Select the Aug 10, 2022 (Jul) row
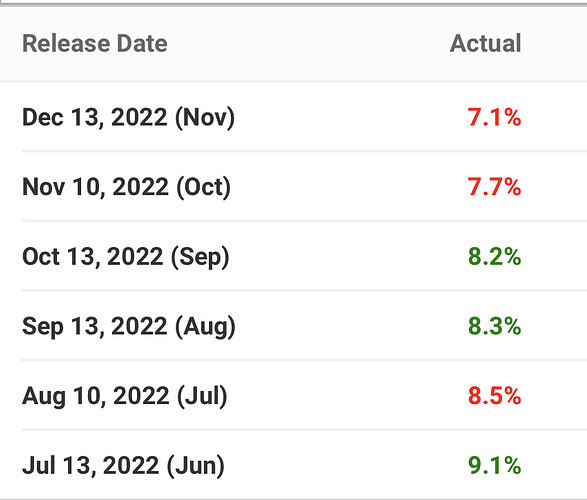Viewport: 587px width, 500px height. tap(294, 395)
